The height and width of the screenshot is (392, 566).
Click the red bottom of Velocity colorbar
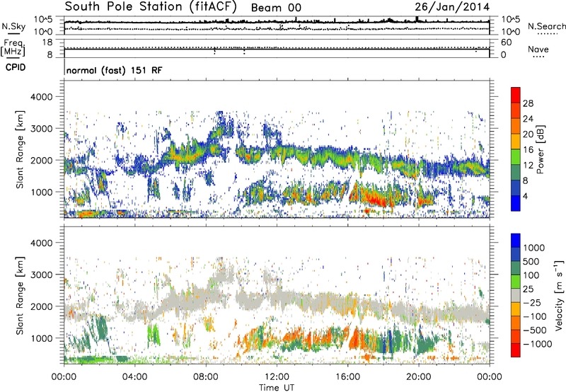coord(516,350)
